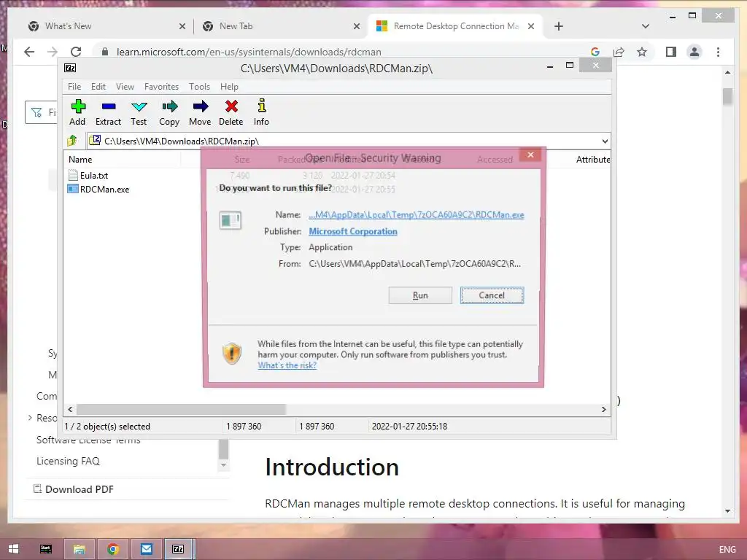Toggle the Chrome side panel icon
Viewport: 747px width, 560px height.
671,52
